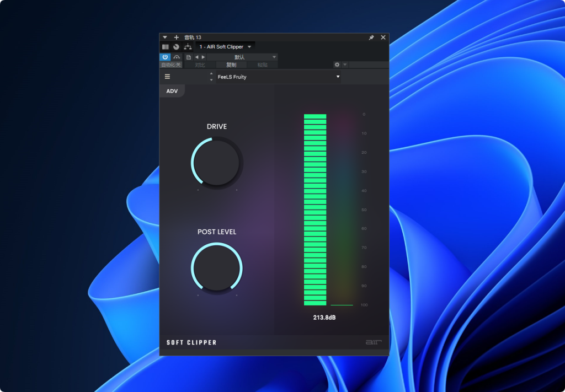Click the DRIVE knob

click(217, 163)
